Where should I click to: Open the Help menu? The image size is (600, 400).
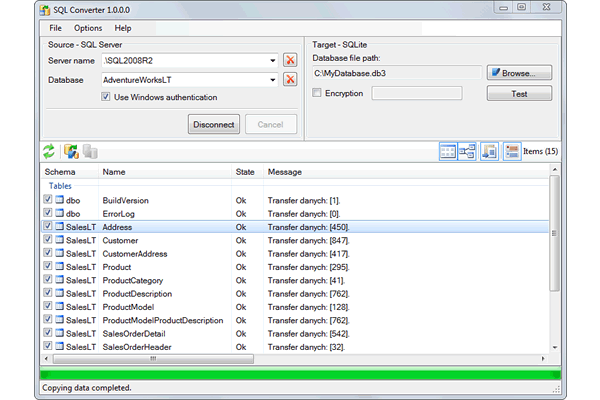[123, 28]
